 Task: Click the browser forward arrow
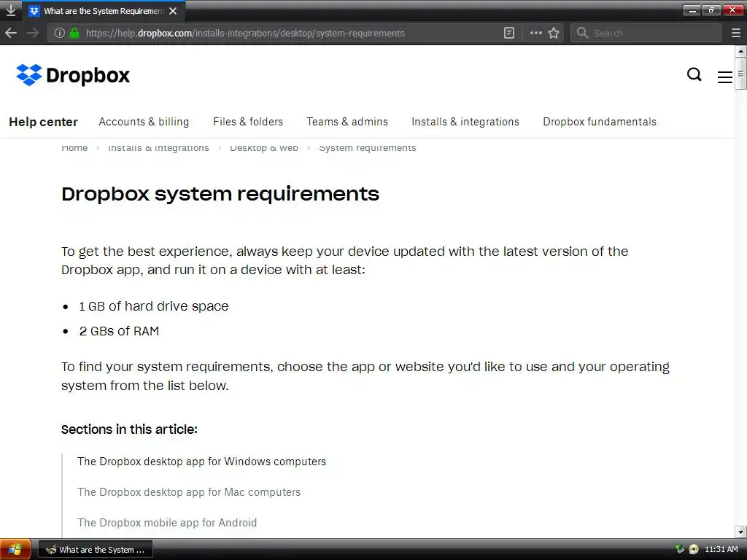(32, 33)
